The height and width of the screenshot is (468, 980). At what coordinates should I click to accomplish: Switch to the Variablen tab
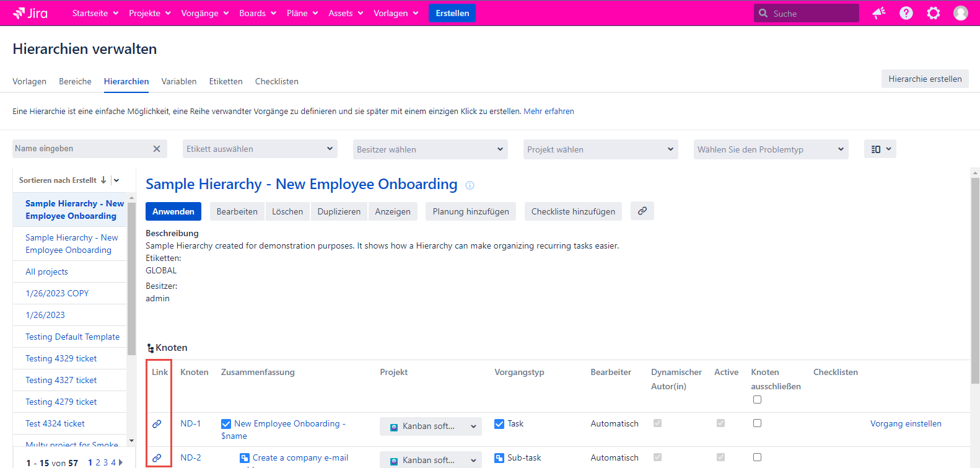(x=178, y=81)
